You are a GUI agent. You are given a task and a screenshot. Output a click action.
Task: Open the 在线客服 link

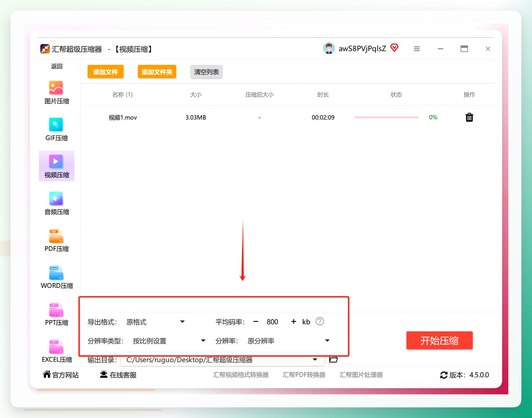click(x=118, y=374)
